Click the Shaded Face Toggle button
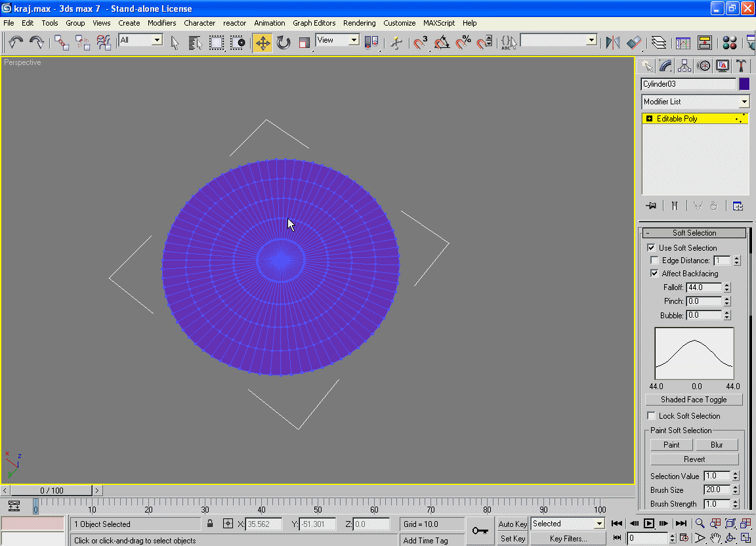This screenshot has height=546, width=756. click(x=694, y=400)
